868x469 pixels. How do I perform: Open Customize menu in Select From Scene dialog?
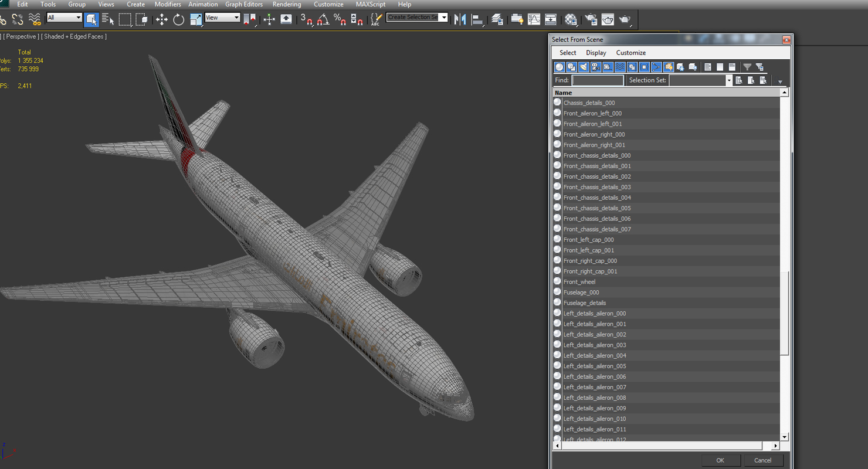pos(631,53)
